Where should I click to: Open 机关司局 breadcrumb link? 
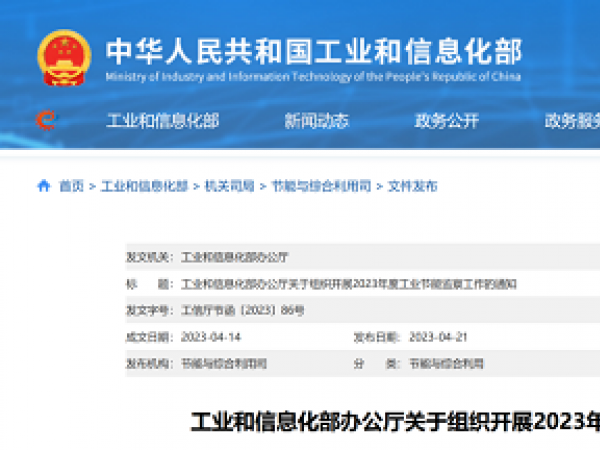point(230,186)
